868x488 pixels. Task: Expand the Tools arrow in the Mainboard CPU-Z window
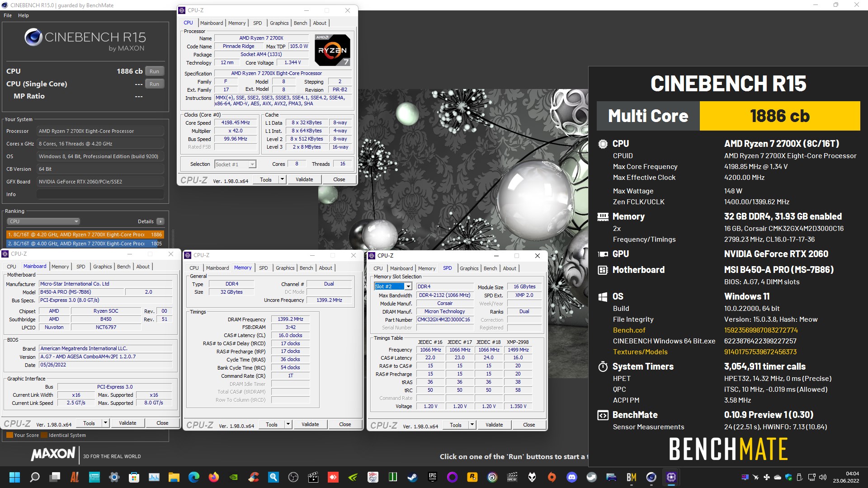[105, 423]
